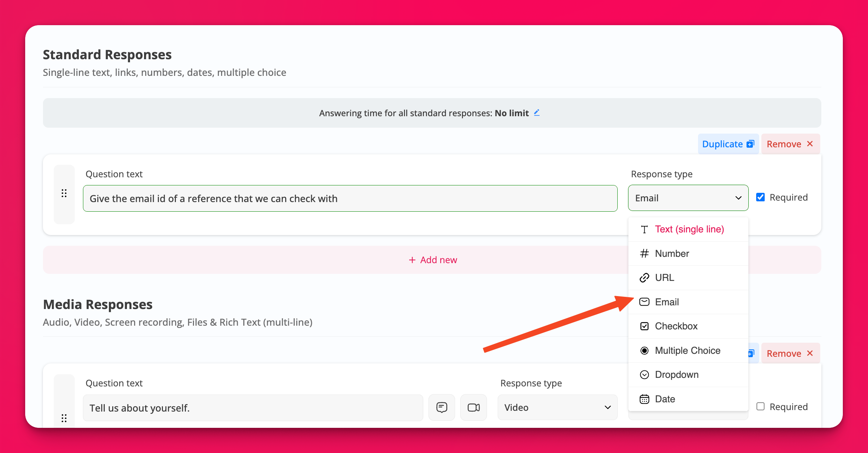The width and height of the screenshot is (868, 453).
Task: Click the Duplicate button for the email question
Action: [728, 144]
